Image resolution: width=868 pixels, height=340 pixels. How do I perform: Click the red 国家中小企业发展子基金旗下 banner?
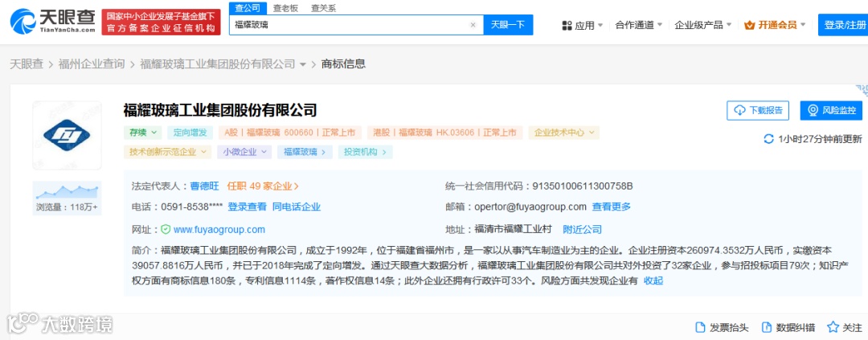[x=161, y=23]
